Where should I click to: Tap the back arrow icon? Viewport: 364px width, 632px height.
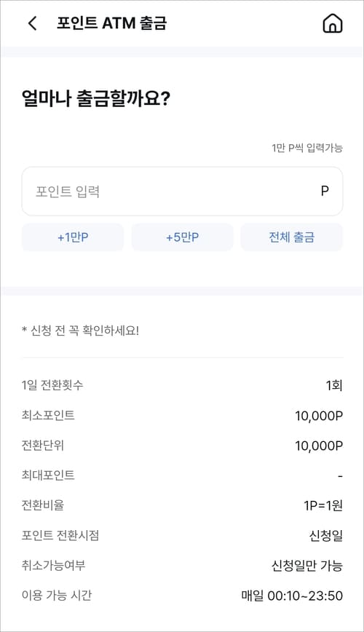coord(33,23)
